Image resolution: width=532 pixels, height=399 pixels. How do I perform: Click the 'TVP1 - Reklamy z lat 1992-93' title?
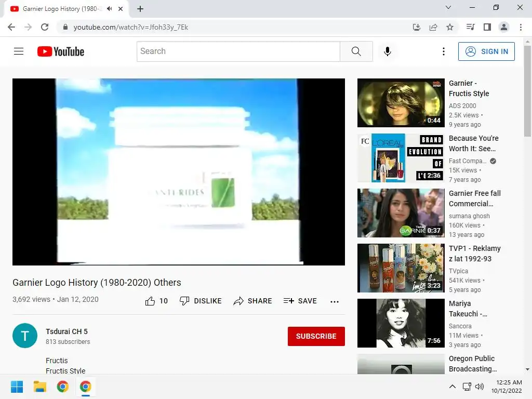[475, 254]
